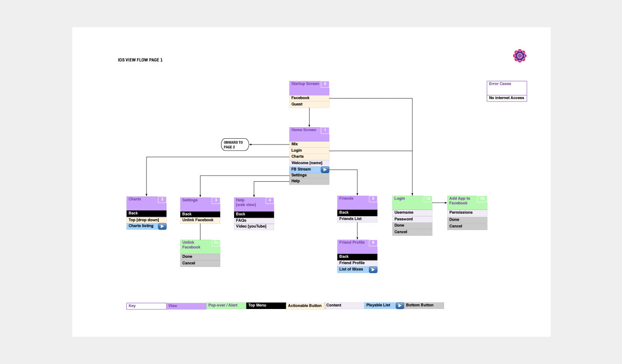Screen dimensions: 622x364
Task: Select the Onward to Page 2 bubble
Action: pyautogui.click(x=235, y=144)
